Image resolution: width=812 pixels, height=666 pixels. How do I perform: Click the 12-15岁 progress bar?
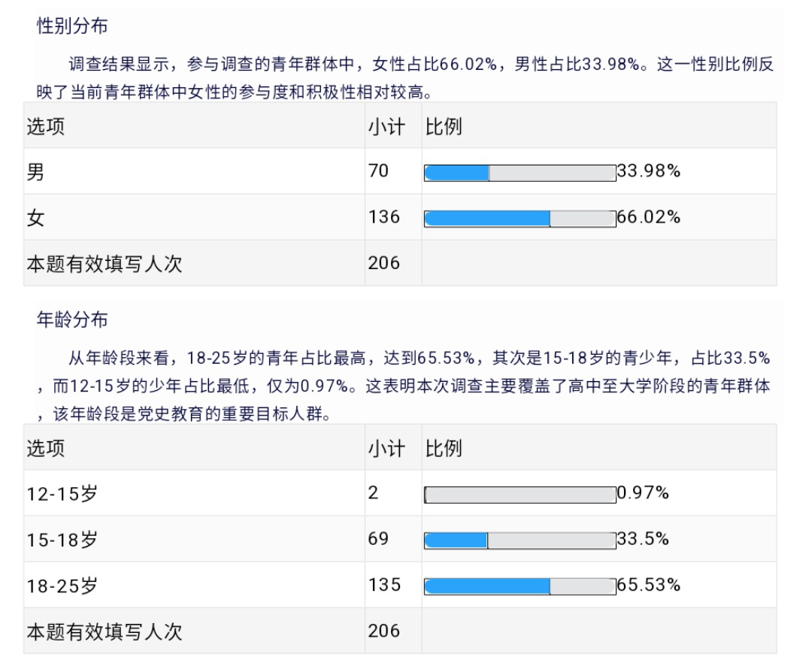(520, 495)
